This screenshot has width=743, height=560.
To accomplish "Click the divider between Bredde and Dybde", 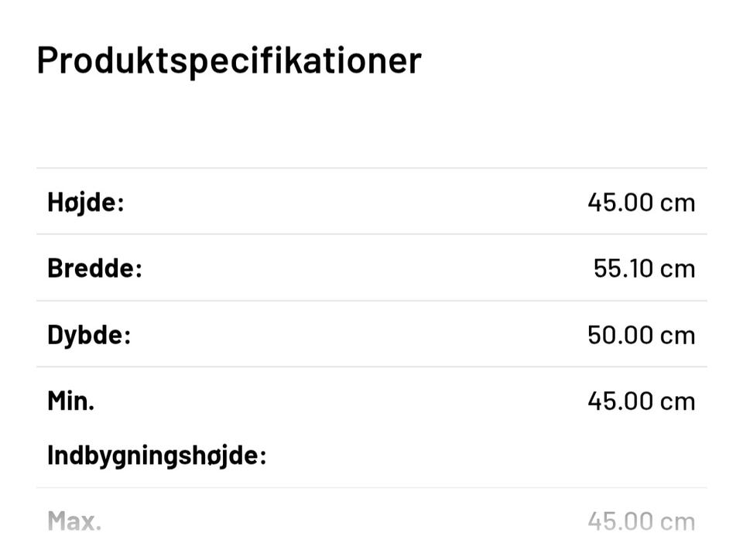I will pyautogui.click(x=371, y=301).
